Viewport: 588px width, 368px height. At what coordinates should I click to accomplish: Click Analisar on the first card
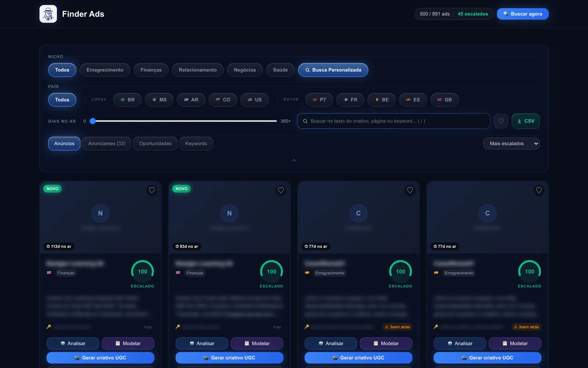(73, 343)
